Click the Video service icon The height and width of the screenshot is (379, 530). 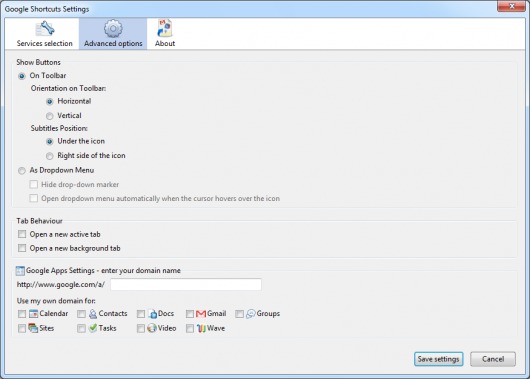point(152,328)
